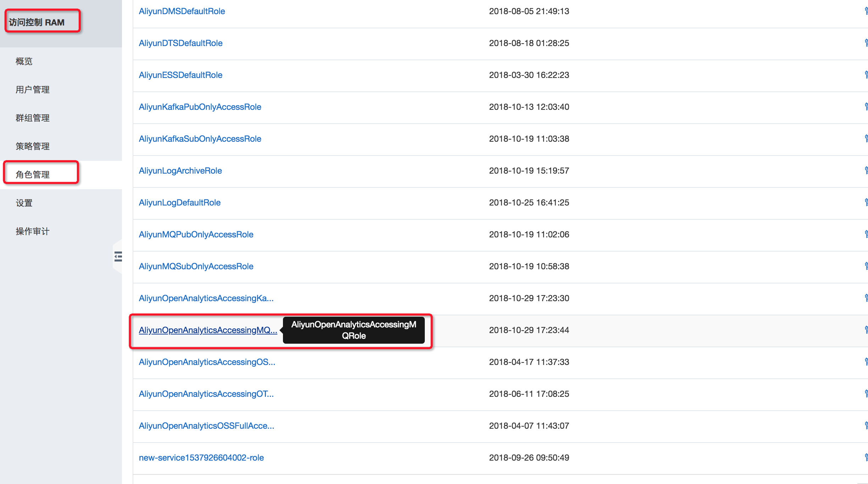Open the AliyunOpenAnalyticsOSSFullAcce... role

point(207,426)
